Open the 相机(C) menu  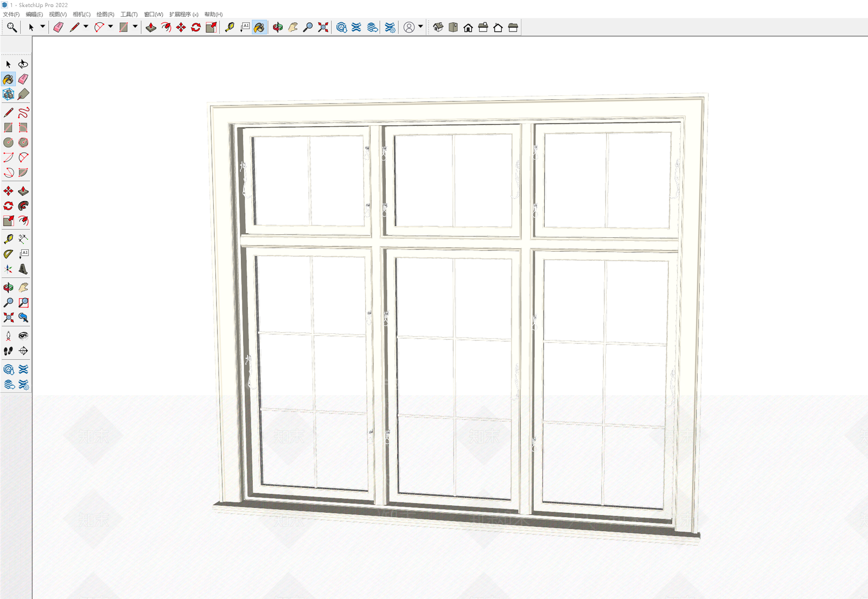click(x=81, y=15)
